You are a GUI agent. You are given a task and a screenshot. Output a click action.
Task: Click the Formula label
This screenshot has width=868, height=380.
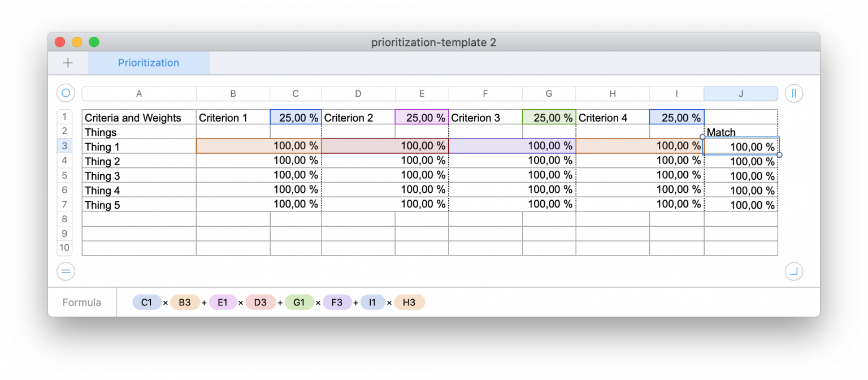pyautogui.click(x=82, y=303)
